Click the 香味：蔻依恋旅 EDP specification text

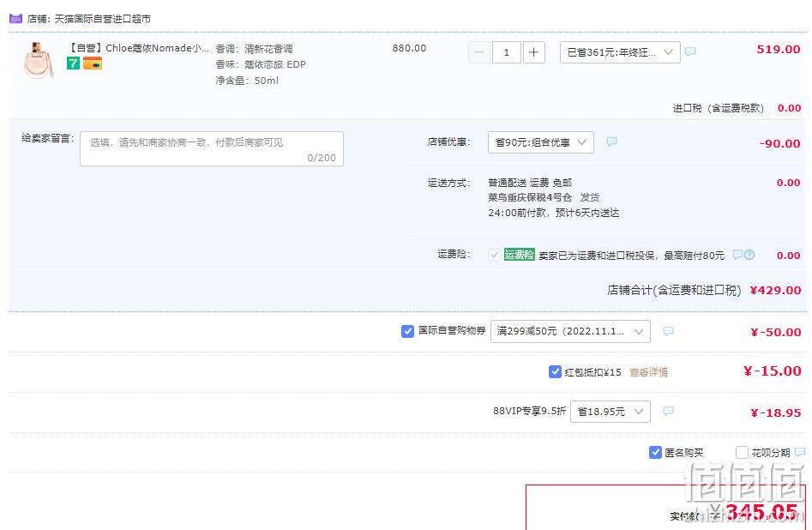pos(261,65)
